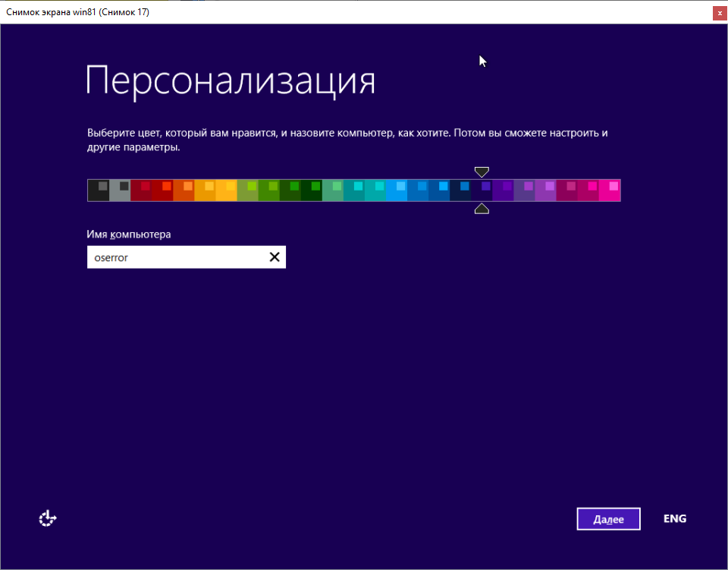Click the Персонализация heading

(231, 81)
